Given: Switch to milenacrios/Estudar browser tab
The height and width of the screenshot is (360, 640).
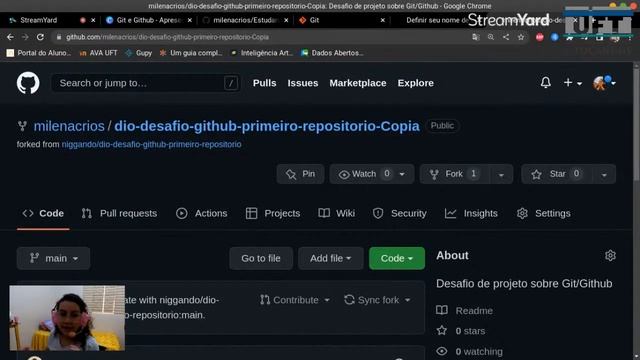Looking at the screenshot, I should 245,20.
